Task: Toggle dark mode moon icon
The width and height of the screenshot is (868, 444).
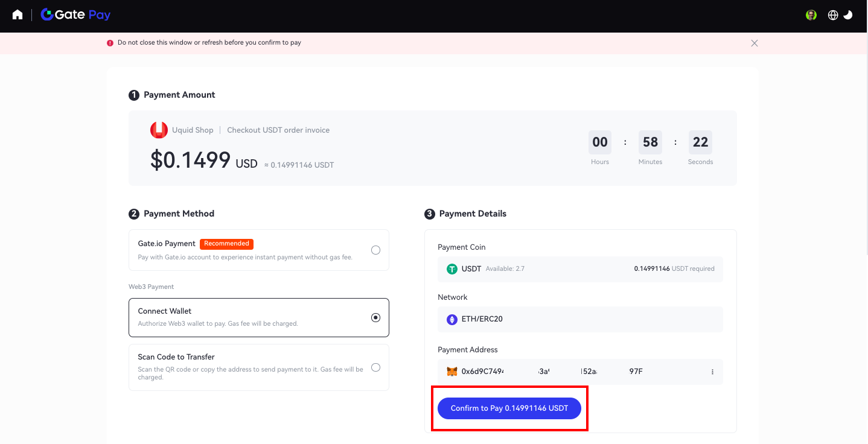Action: pos(848,15)
